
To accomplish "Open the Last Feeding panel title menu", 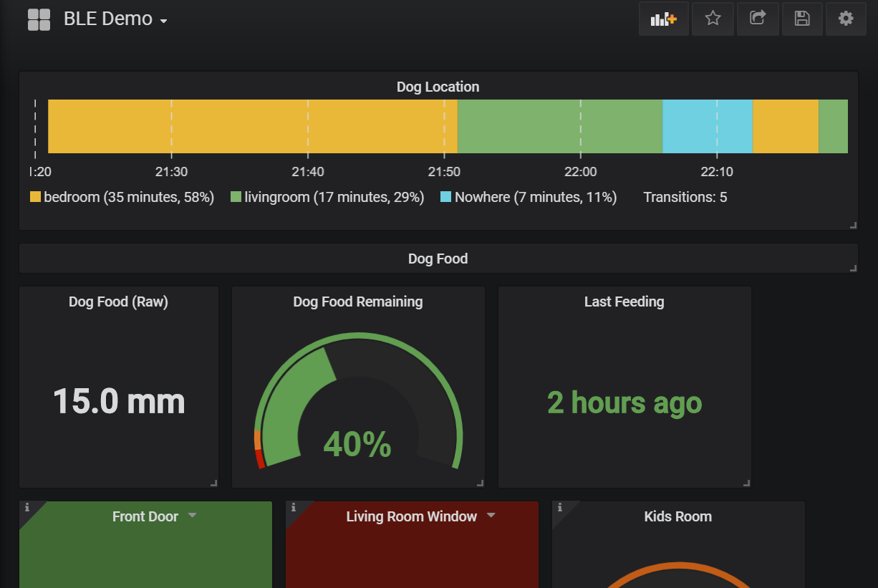I will pyautogui.click(x=624, y=302).
